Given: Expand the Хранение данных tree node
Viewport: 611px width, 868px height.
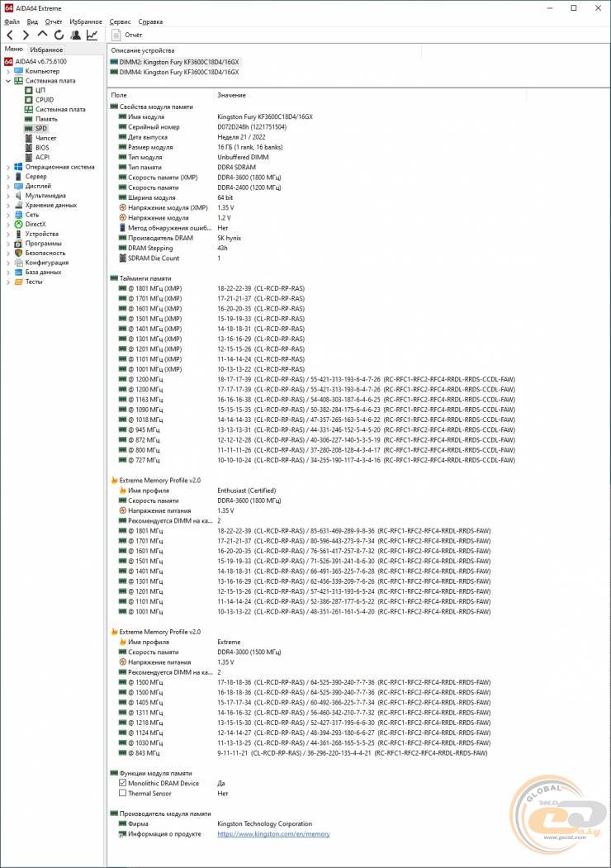Looking at the screenshot, I should (x=7, y=205).
